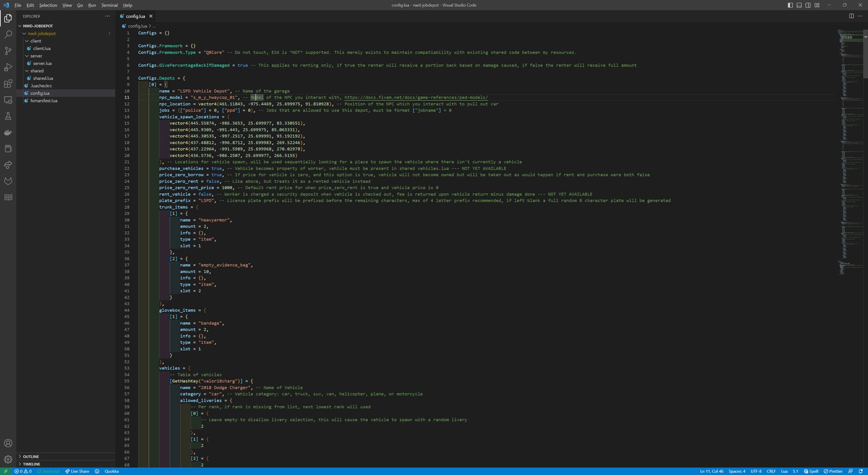868x475 pixels.
Task: Expand the TIMELINE section
Action: [31, 464]
